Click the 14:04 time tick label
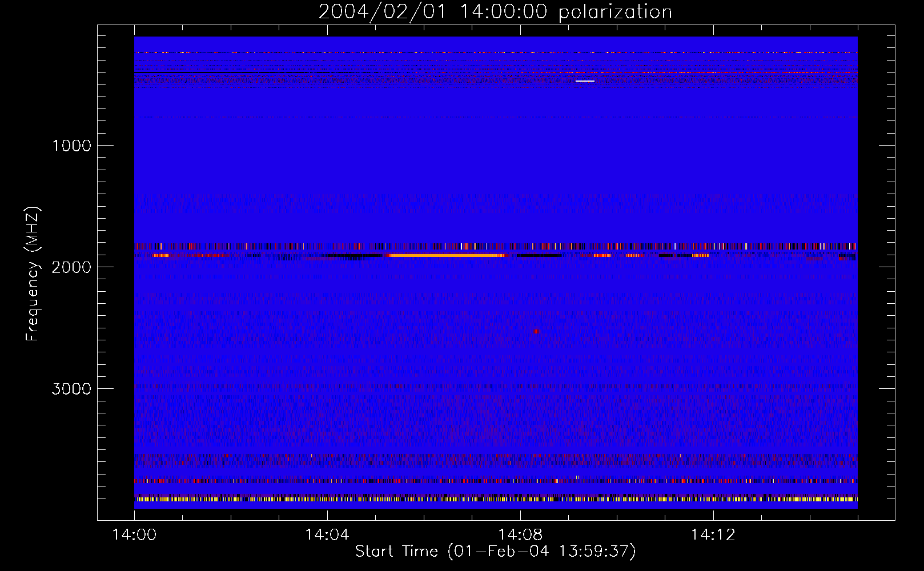924x571 pixels. pos(327,535)
